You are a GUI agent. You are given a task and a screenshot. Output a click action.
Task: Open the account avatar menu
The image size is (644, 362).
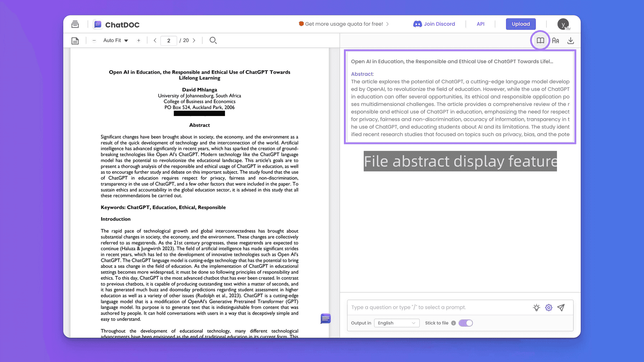(x=563, y=24)
